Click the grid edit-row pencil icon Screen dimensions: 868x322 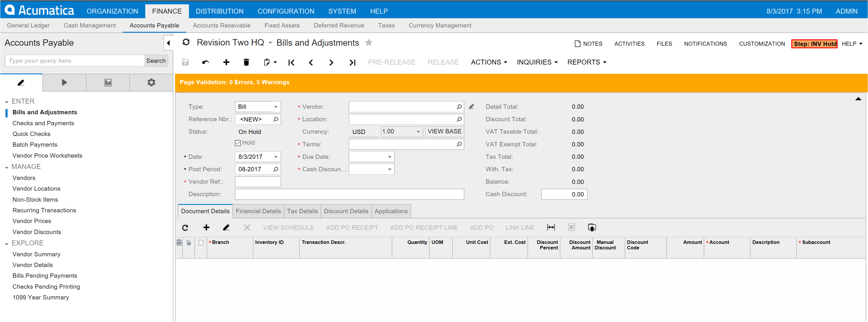pyautogui.click(x=227, y=228)
